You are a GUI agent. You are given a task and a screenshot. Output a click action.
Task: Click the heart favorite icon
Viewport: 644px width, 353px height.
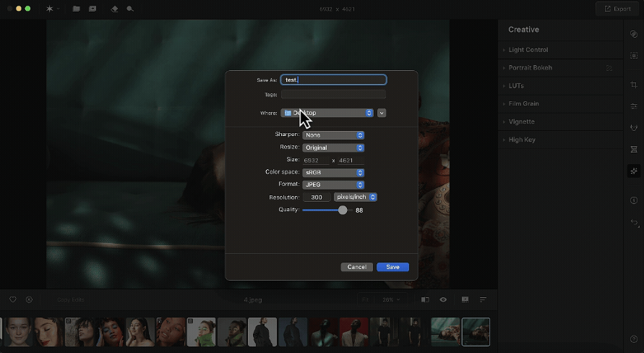[x=13, y=299]
